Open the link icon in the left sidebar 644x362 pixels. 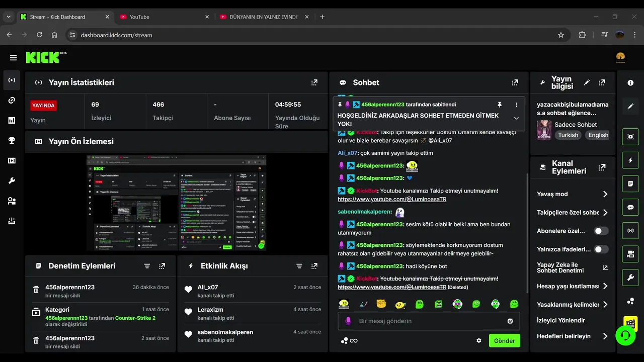click(x=12, y=101)
